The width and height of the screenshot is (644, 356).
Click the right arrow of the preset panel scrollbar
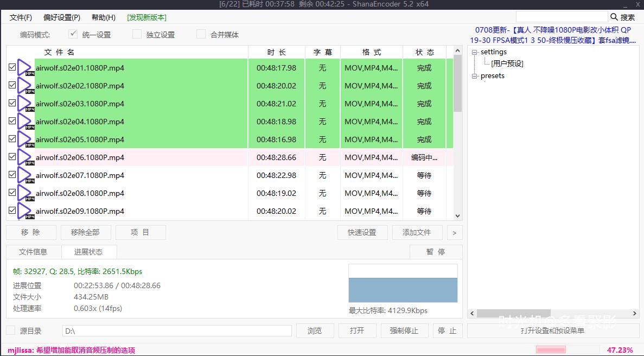[634, 313]
